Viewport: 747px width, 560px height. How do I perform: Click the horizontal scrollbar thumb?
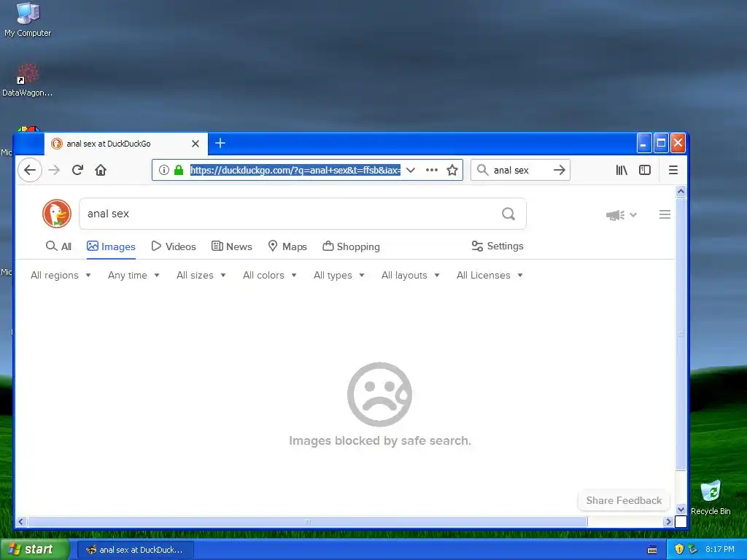[308, 522]
